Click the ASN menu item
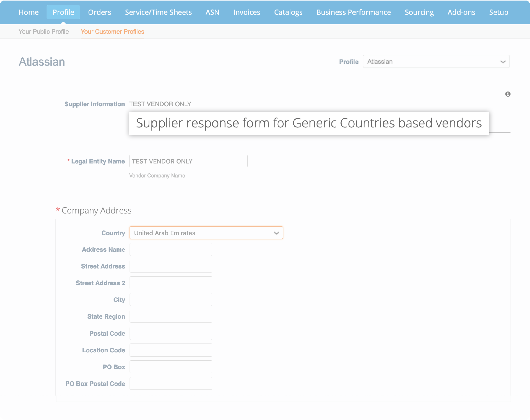Image resolution: width=530 pixels, height=420 pixels. click(212, 12)
